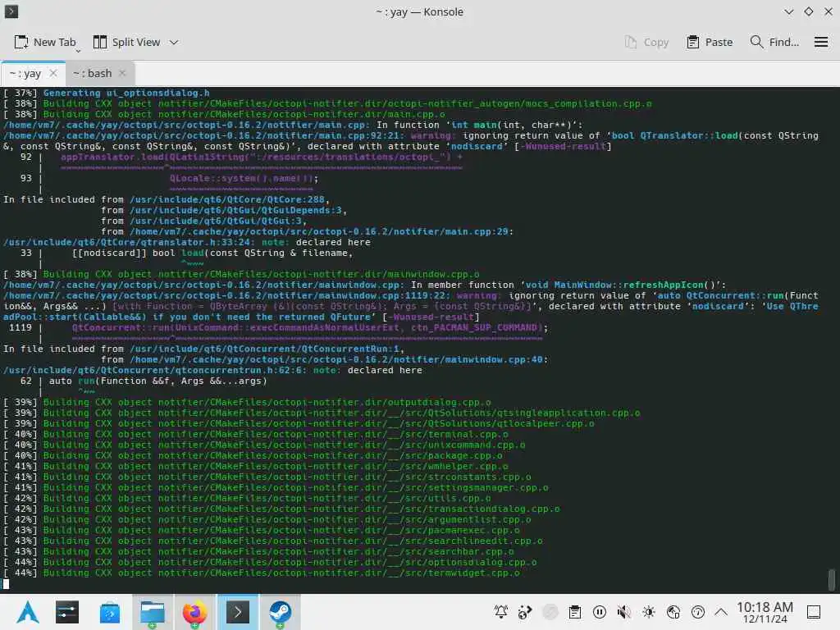Click the greyed-out circular tray icon
This screenshot has height=630, width=840.
tap(550, 612)
